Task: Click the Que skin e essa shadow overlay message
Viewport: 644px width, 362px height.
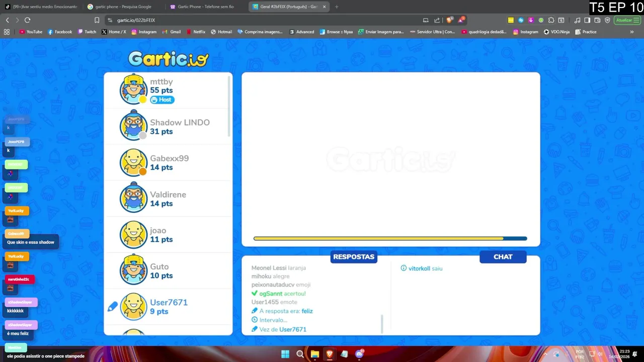Action: point(31,242)
